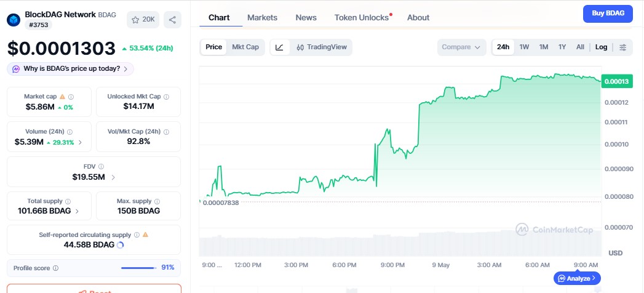Open info icon next to Max. supply
Screen dimensions: 644x293
pyautogui.click(x=157, y=202)
